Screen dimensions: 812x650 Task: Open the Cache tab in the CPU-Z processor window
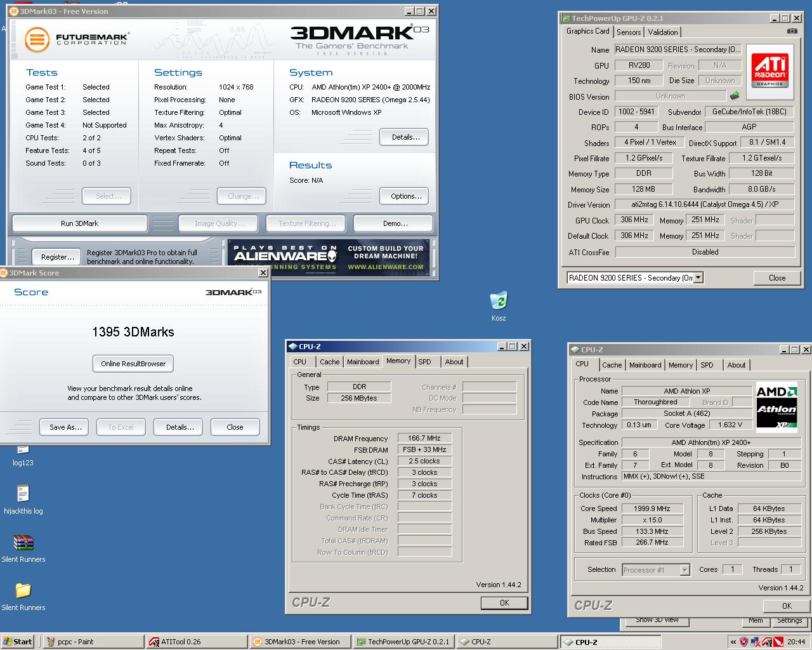[612, 365]
